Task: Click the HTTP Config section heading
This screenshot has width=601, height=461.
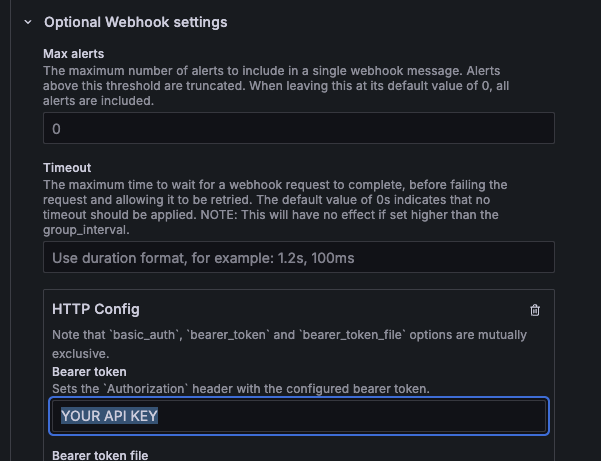Action: (96, 309)
